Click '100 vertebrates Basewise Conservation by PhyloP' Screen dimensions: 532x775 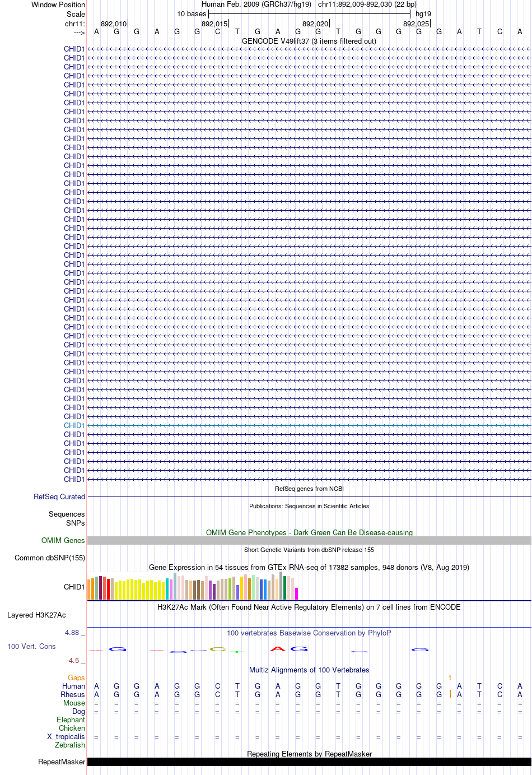309,633
